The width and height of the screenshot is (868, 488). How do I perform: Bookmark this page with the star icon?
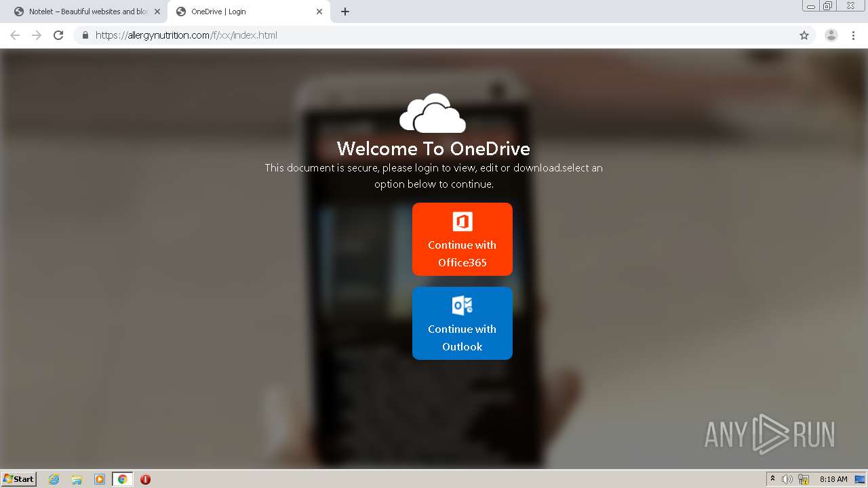point(804,35)
